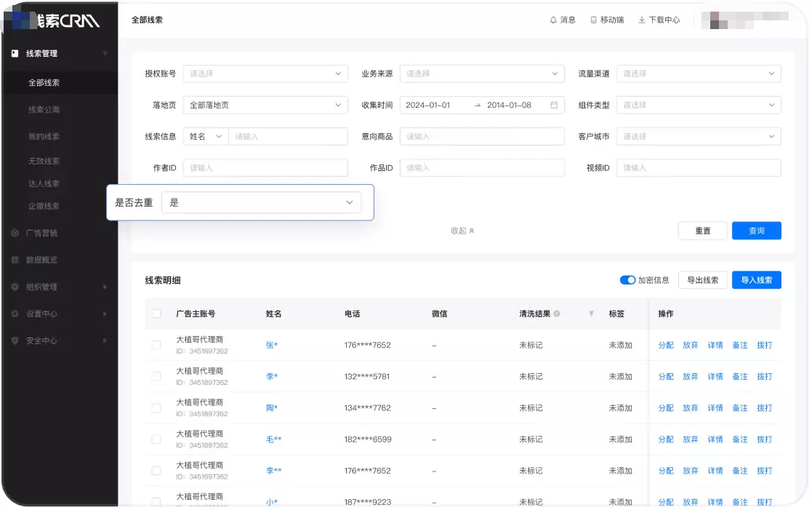Screen dimensions: 812x510
Task: Click the 设置中心 gear icon
Action: (x=15, y=314)
